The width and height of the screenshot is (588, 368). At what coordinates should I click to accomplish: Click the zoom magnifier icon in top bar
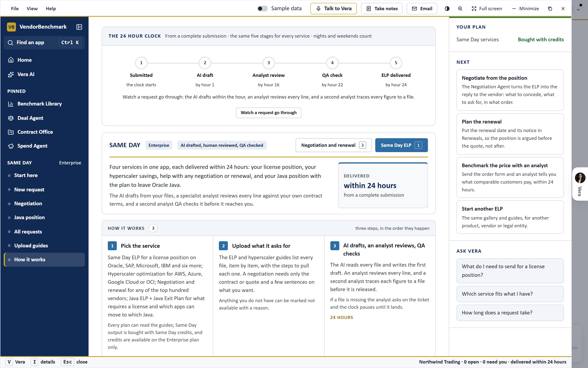pos(460,9)
